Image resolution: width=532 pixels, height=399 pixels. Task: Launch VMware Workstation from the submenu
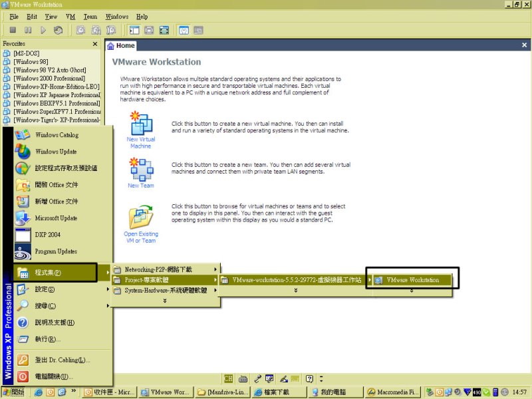pos(412,280)
